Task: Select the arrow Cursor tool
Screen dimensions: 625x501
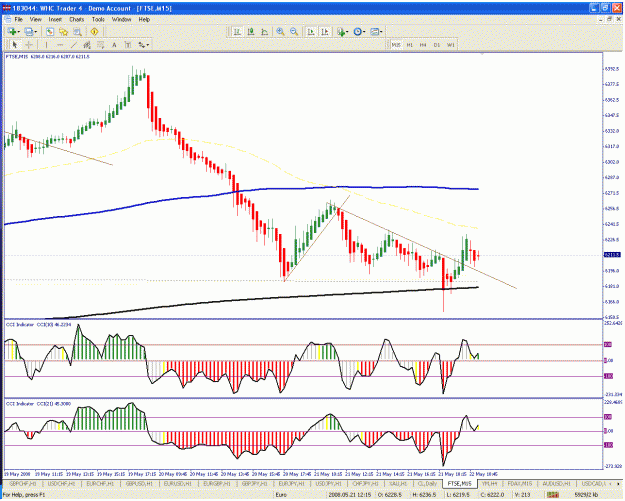Action: pos(15,45)
